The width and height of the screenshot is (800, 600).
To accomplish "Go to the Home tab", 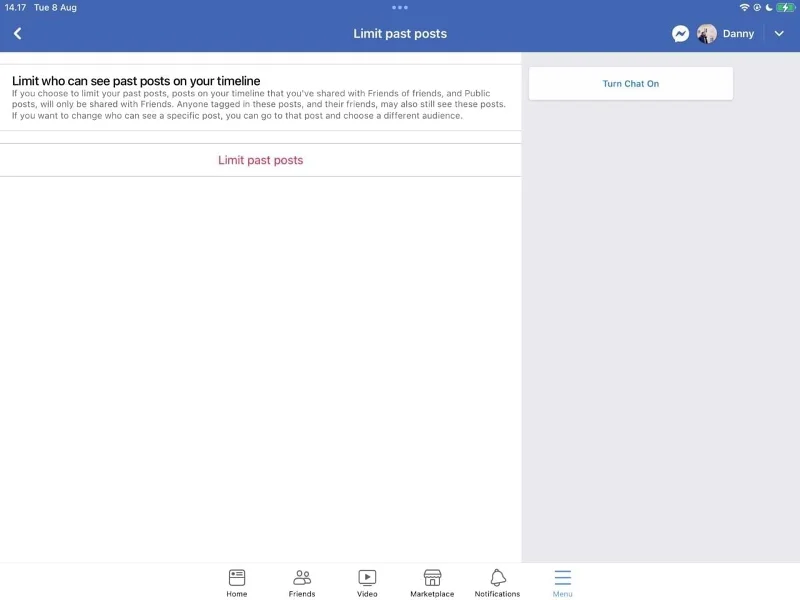I will click(x=237, y=583).
